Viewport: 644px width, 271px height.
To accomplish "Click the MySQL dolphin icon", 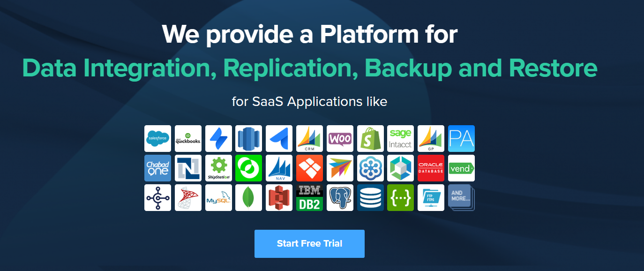I will pos(218,197).
